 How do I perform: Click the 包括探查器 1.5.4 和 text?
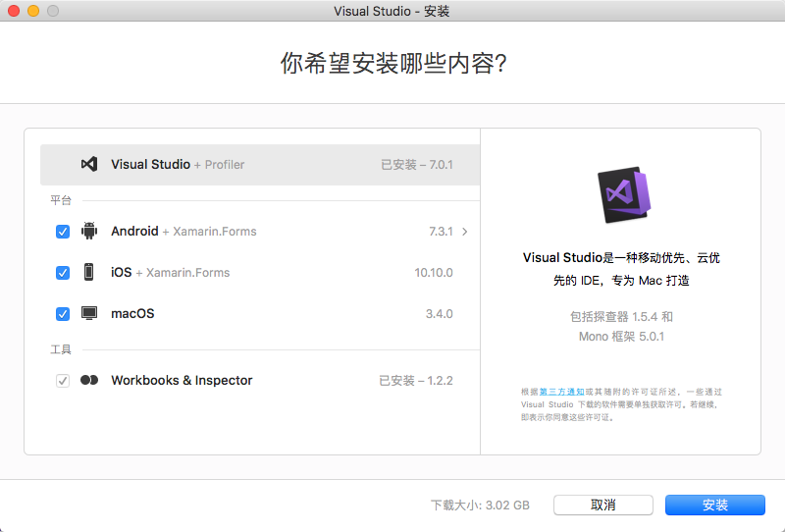point(621,317)
